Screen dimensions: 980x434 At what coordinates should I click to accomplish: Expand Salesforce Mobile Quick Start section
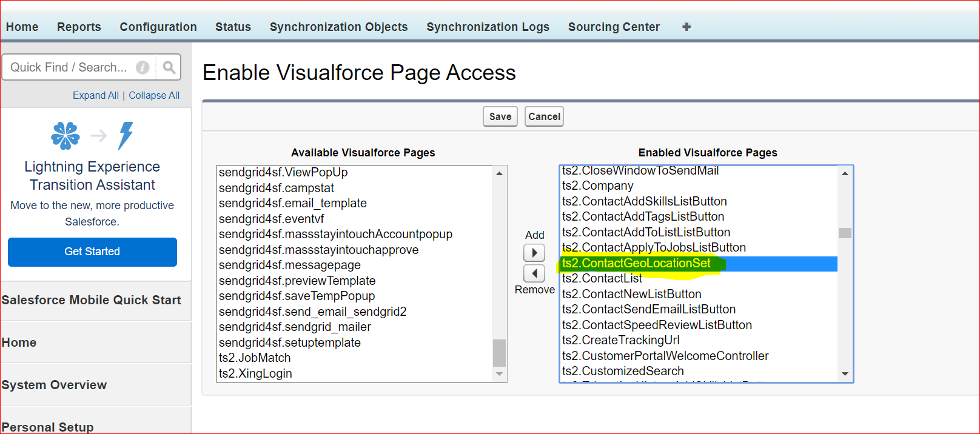[x=91, y=300]
